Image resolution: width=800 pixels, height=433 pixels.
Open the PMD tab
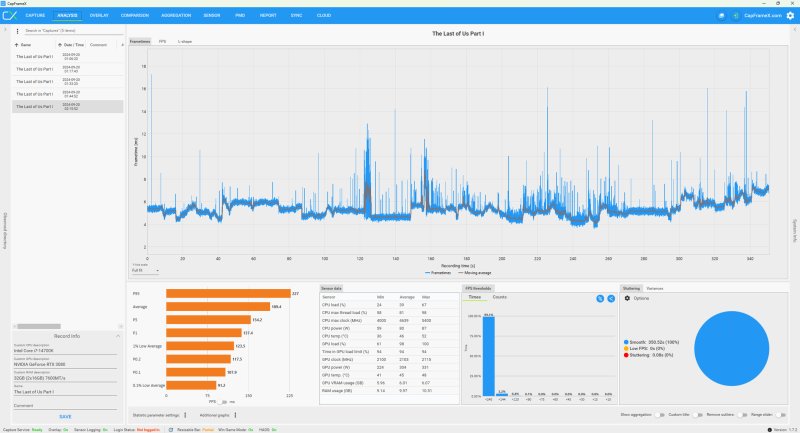click(x=240, y=15)
